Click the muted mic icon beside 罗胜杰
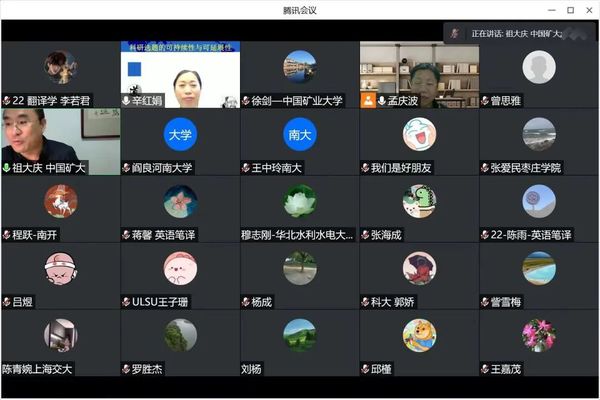 pyautogui.click(x=126, y=369)
